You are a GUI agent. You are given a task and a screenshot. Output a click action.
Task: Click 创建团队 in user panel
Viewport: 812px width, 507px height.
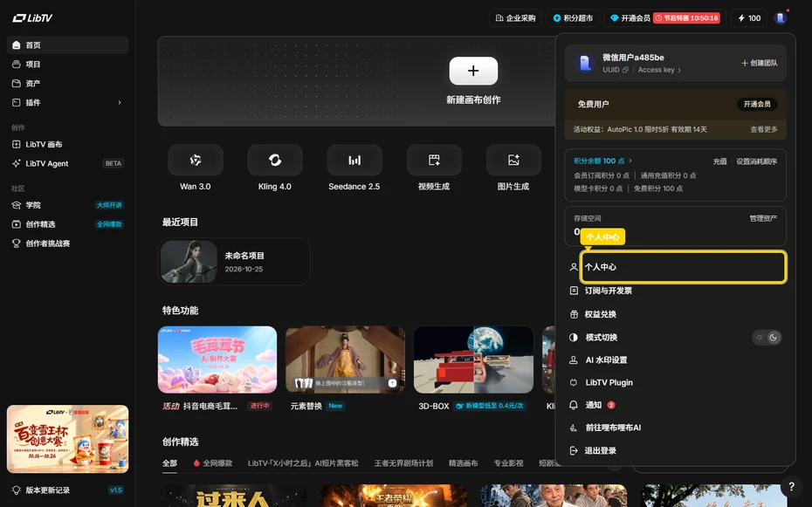[x=760, y=63]
